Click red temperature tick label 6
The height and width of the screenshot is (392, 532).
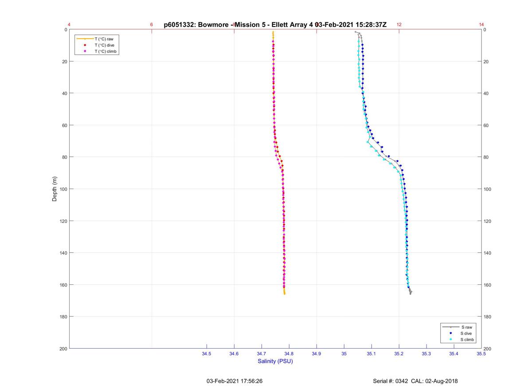152,25
